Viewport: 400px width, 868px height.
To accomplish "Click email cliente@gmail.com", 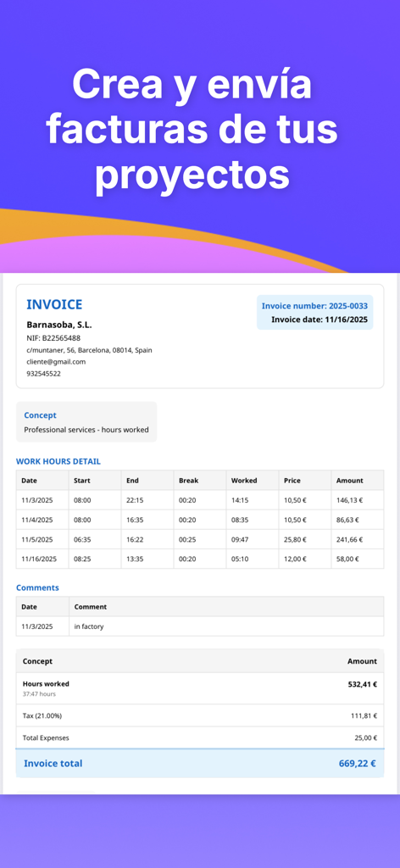I will pos(56,362).
